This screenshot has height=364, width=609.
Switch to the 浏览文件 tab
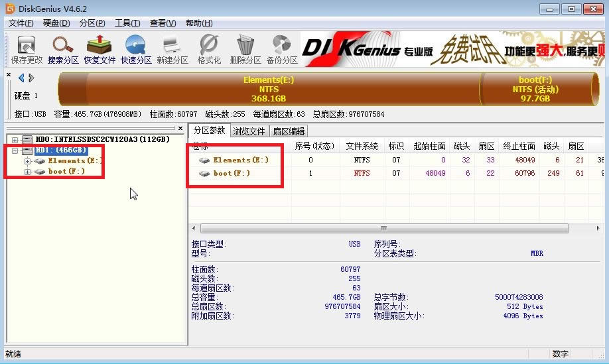(249, 131)
